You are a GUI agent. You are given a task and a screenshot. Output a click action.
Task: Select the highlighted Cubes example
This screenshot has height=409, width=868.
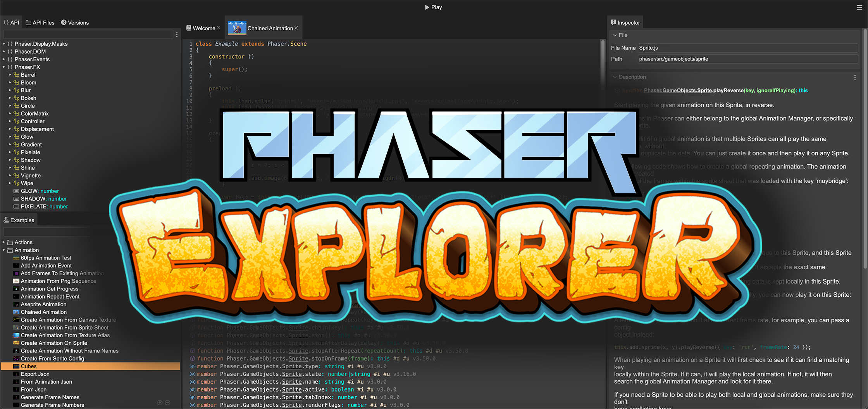(x=90, y=366)
